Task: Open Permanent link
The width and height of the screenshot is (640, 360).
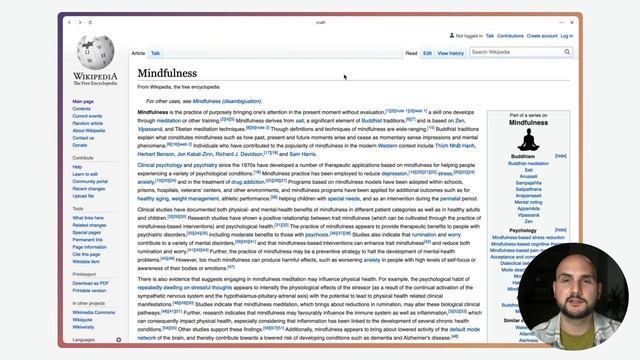Action: point(87,240)
